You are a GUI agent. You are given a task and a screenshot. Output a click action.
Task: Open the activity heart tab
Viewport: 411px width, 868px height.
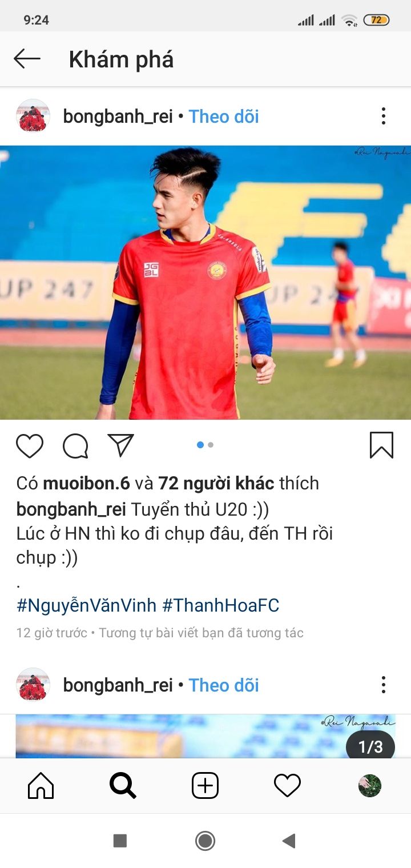(287, 786)
